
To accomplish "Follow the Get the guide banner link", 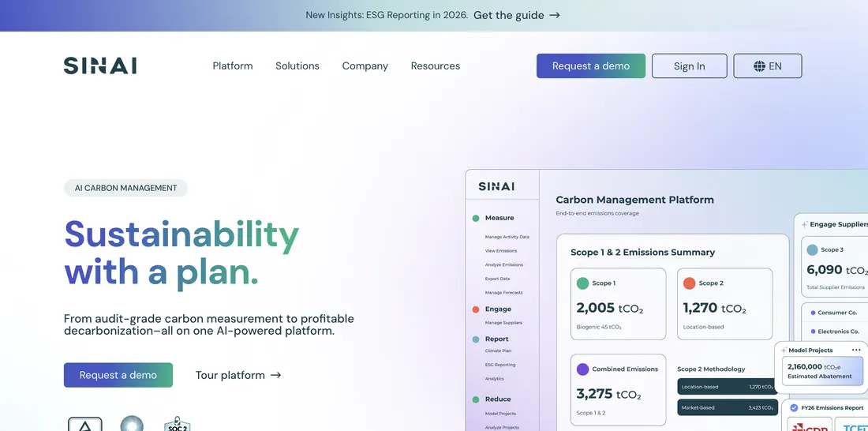I will click(x=517, y=16).
